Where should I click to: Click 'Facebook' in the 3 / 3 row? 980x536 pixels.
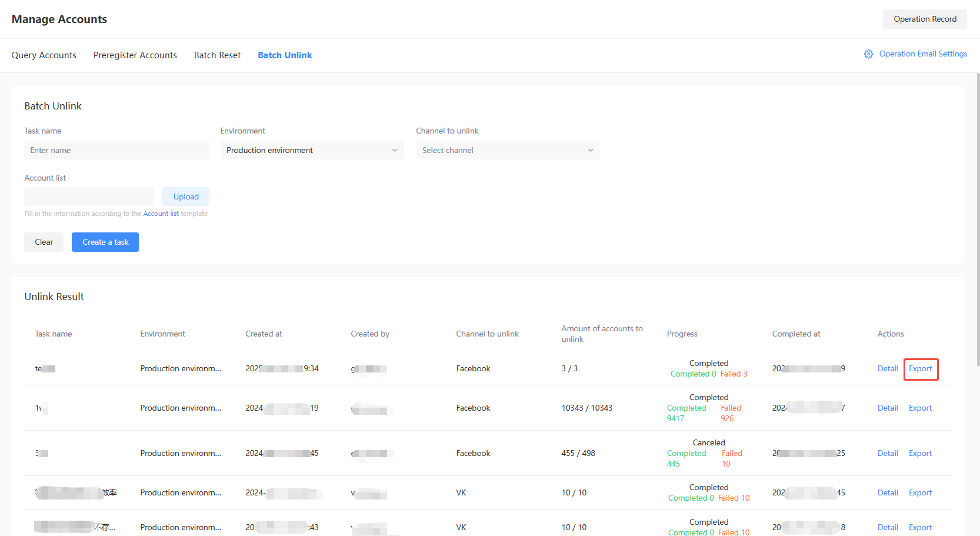point(473,368)
